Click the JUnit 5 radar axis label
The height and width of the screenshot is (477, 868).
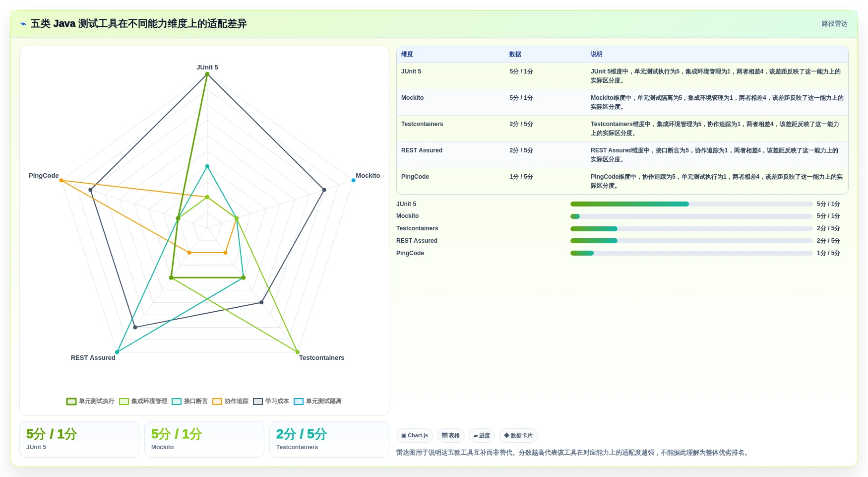[207, 68]
